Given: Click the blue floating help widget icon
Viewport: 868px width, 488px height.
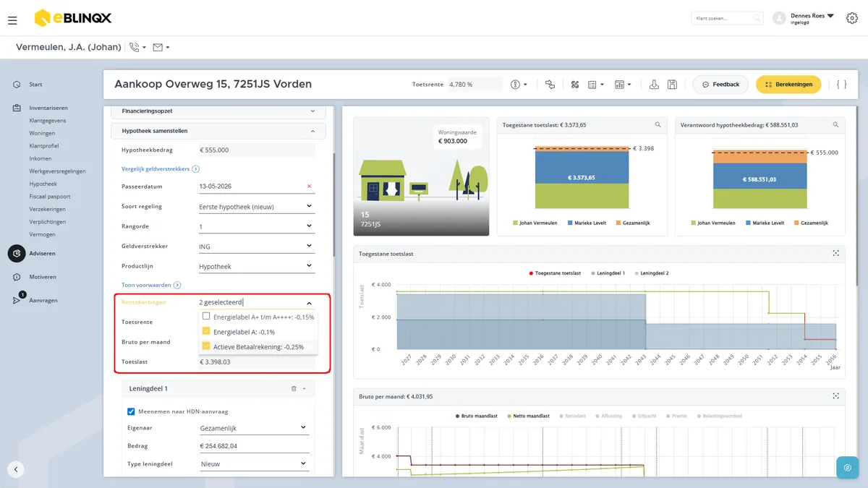Looking at the screenshot, I should [847, 467].
